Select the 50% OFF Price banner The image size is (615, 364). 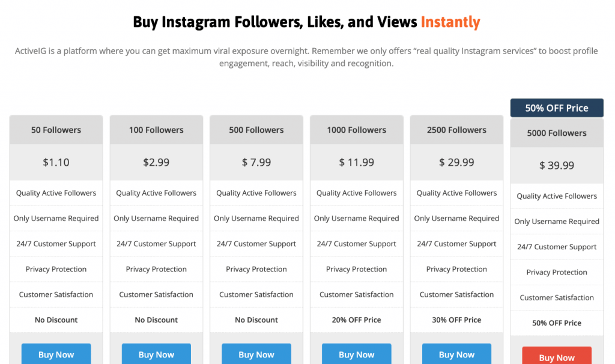pos(557,108)
